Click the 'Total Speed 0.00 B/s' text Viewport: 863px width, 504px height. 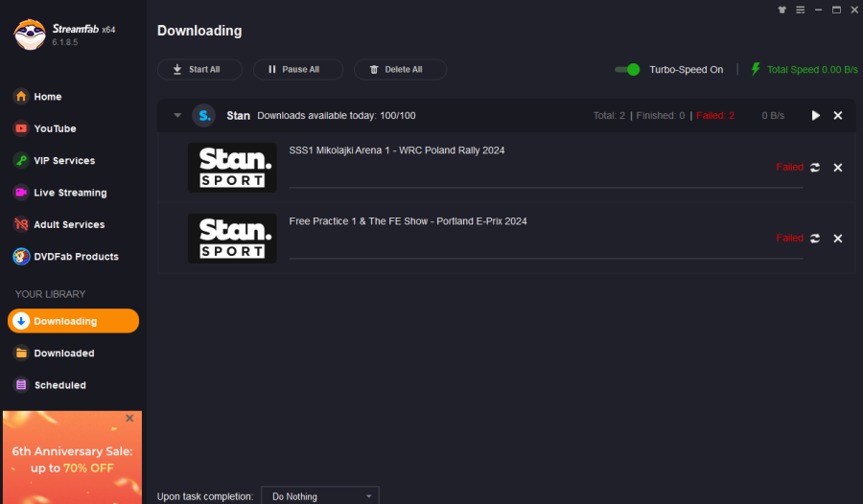(812, 69)
